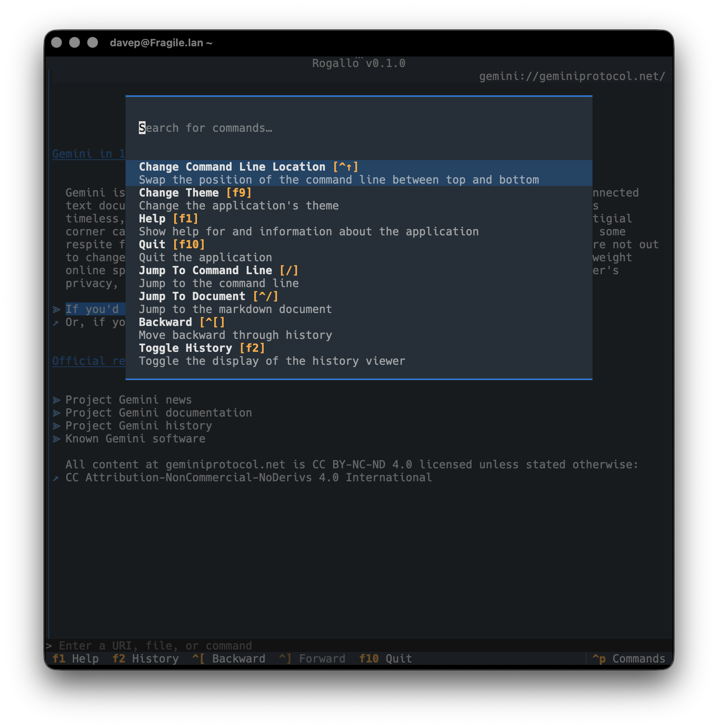Click the arrow icon beside Known Gemini software
Image resolution: width=718 pixels, height=728 pixels.
56,439
